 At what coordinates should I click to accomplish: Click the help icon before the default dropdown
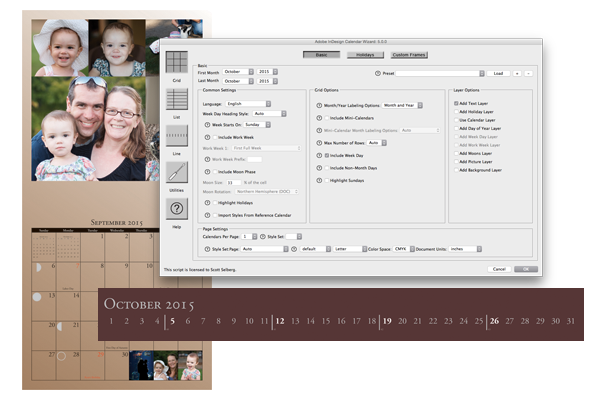click(294, 249)
